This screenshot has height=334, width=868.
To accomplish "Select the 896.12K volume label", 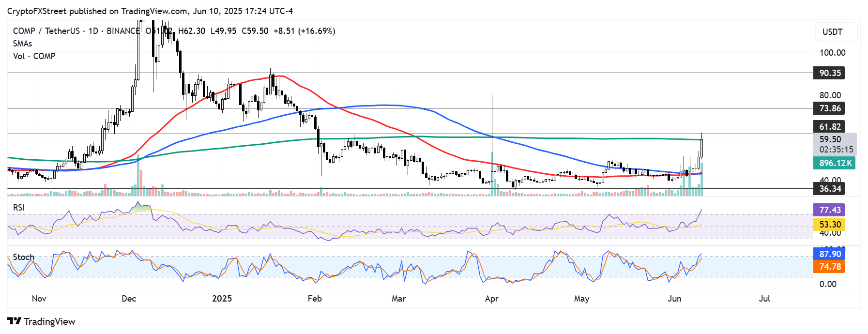I will 835,163.
